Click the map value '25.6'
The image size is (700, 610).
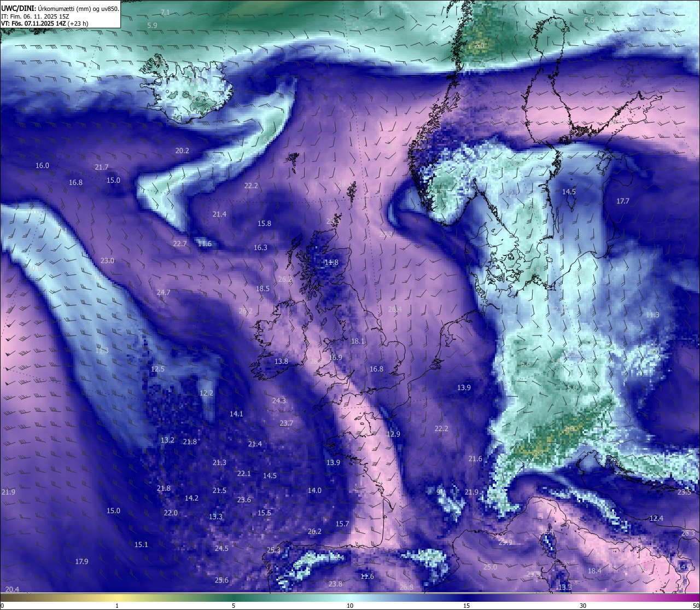click(221, 580)
